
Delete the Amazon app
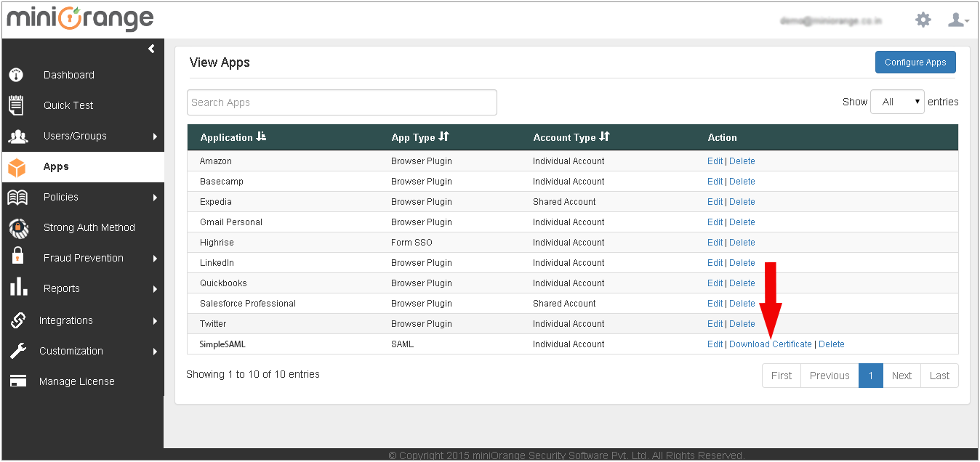[742, 161]
